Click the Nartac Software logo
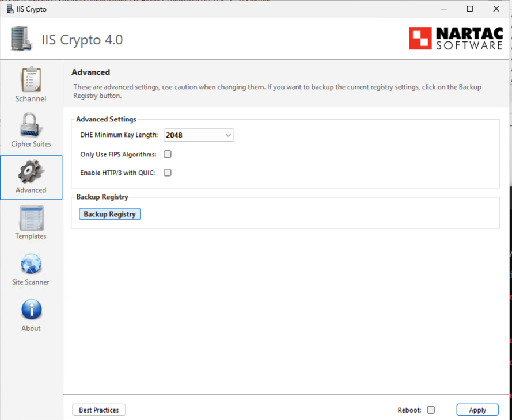 pyautogui.click(x=456, y=39)
